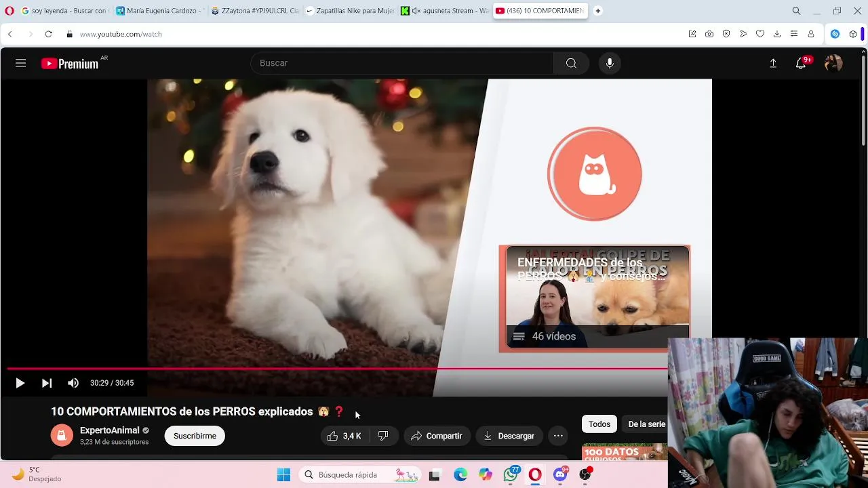The height and width of the screenshot is (488, 868).
Task: Open the browser tab search magnifier
Action: coord(796,11)
